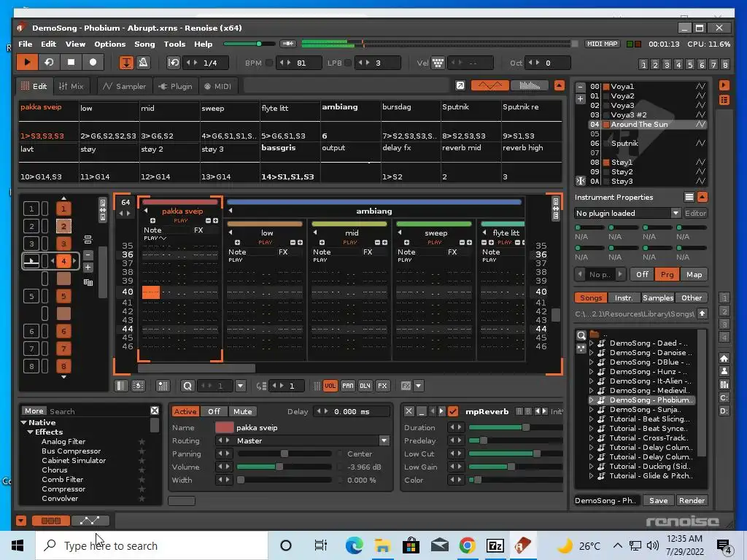Open the MIDI tab
Screen dimensions: 747x560
pos(217,86)
